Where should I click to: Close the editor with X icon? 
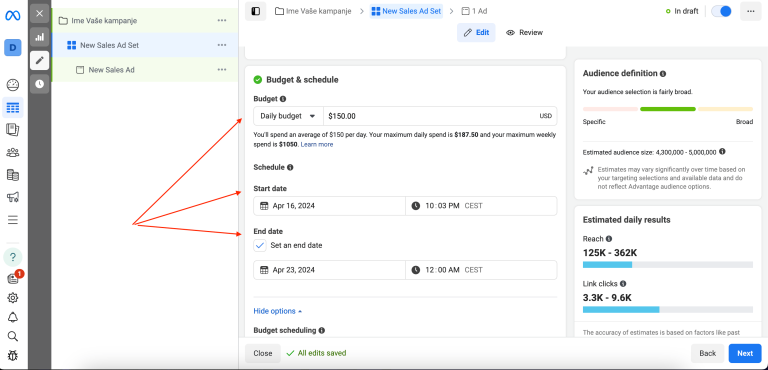pyautogui.click(x=40, y=13)
